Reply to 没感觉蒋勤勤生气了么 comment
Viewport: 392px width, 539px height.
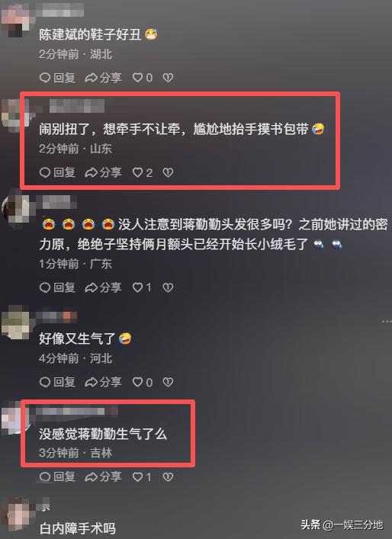coord(57,476)
